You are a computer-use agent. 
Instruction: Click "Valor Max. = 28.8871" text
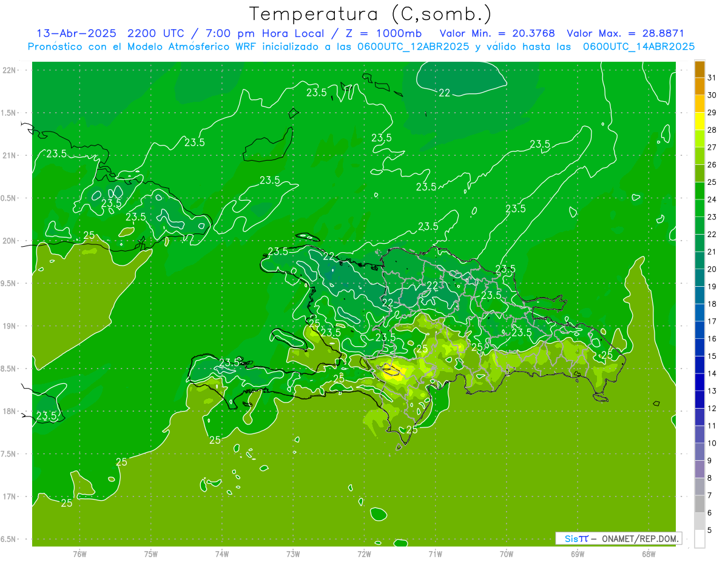pos(625,33)
